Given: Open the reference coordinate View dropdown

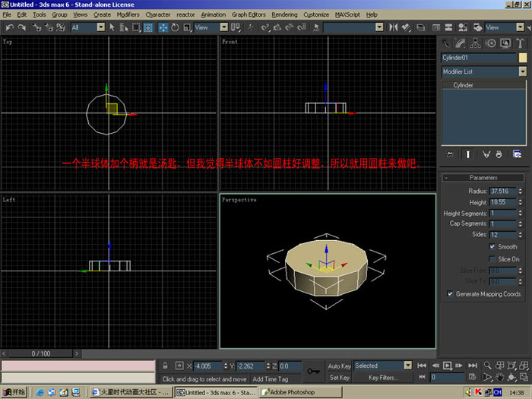Looking at the screenshot, I should [x=224, y=27].
